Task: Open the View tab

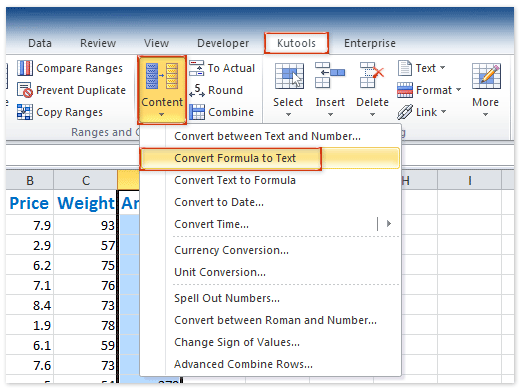Action: point(156,43)
